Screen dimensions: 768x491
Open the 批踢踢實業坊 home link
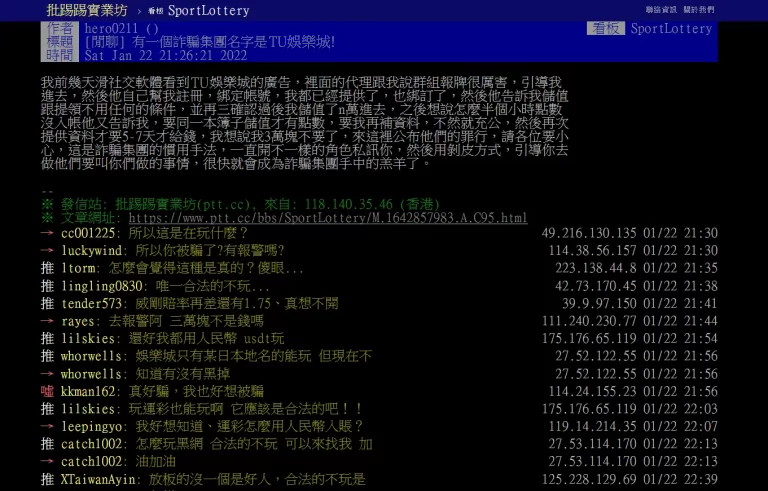pyautogui.click(x=86, y=10)
